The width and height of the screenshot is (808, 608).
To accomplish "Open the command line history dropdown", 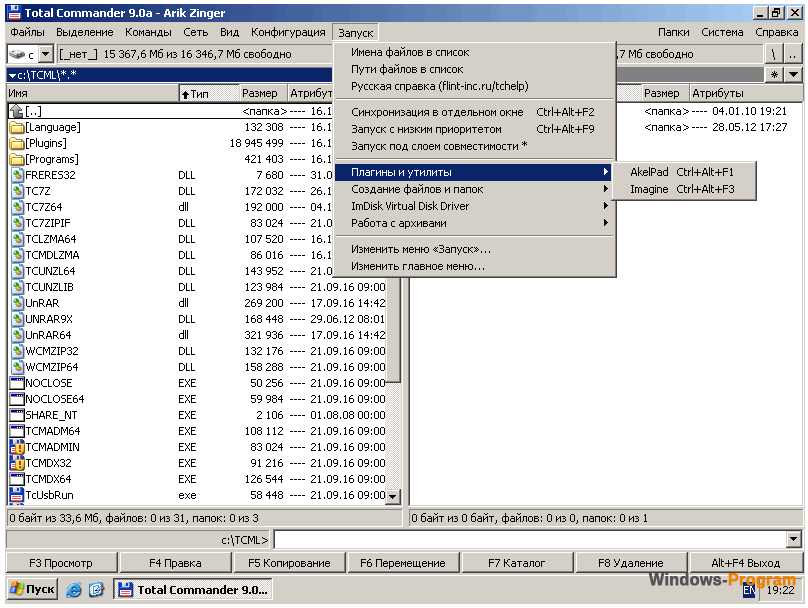I will 794,539.
